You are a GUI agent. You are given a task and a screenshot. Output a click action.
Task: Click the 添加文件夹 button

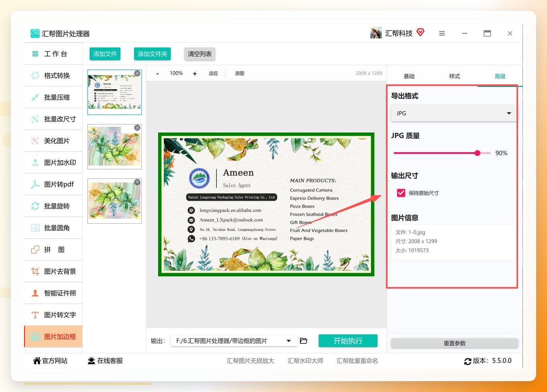152,54
